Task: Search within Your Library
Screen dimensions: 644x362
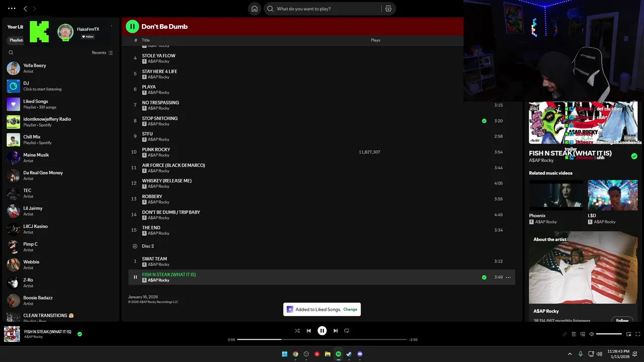Action: 11,52
